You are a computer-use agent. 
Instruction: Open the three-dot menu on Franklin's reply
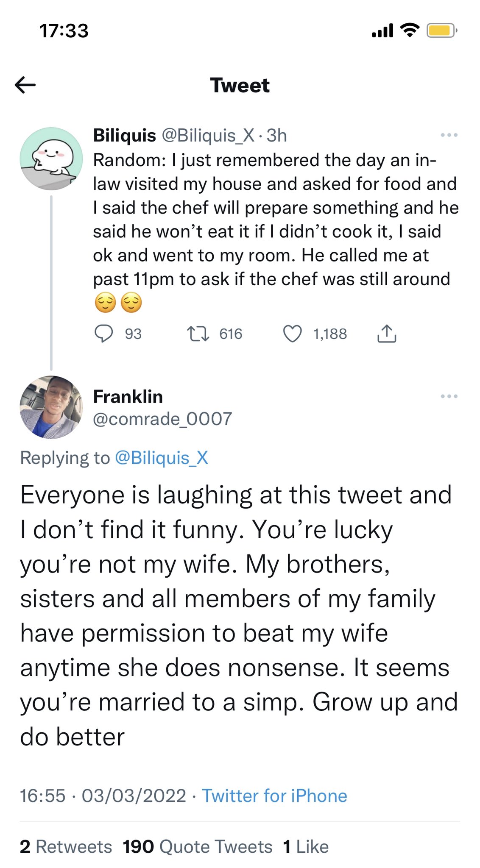pyautogui.click(x=449, y=396)
